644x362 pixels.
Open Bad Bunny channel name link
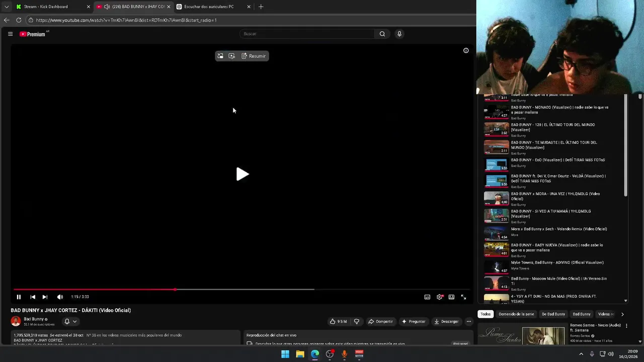point(34,319)
